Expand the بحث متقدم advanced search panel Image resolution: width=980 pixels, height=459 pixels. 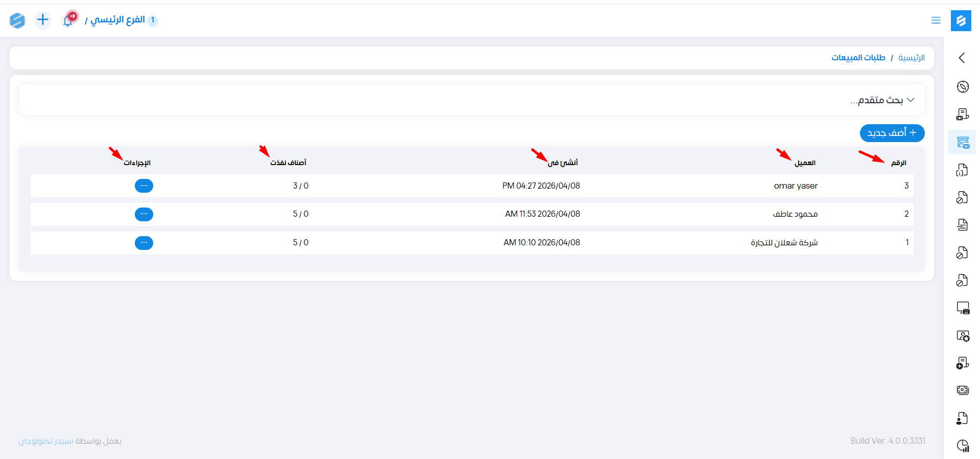click(x=882, y=100)
